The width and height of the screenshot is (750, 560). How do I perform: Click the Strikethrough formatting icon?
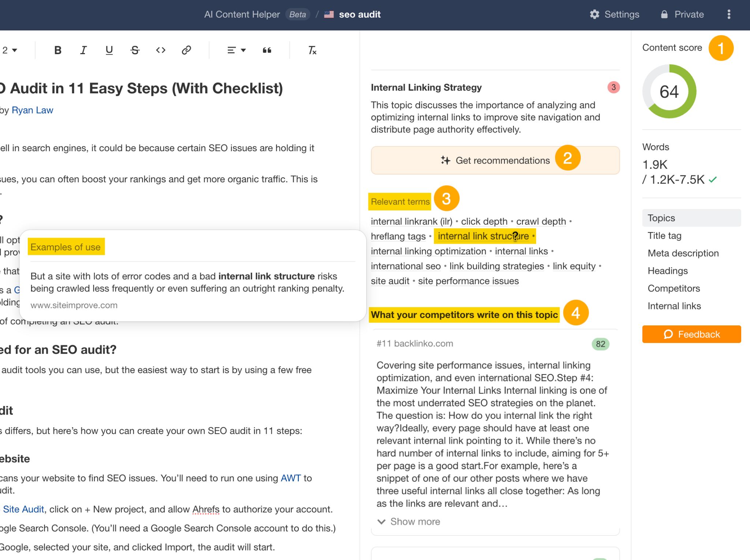point(135,50)
